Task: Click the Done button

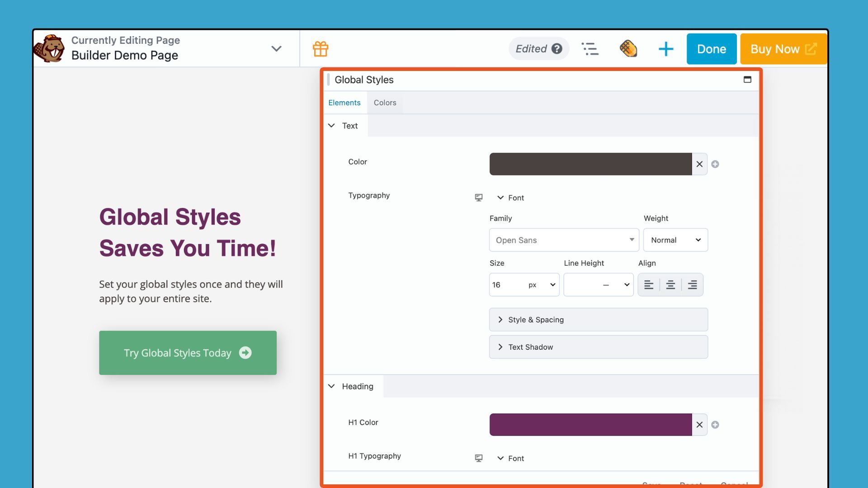Action: [711, 49]
